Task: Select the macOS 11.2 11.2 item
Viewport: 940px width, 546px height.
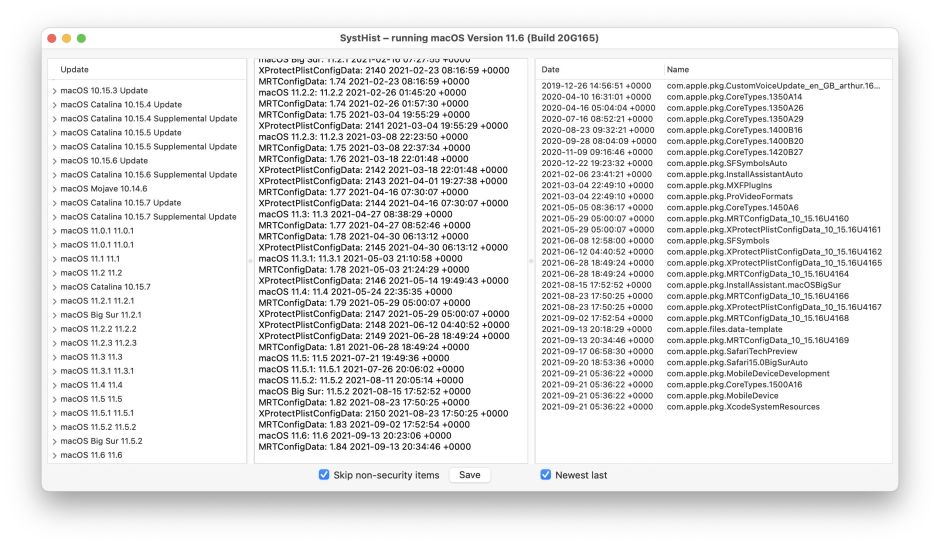Action: 91,273
